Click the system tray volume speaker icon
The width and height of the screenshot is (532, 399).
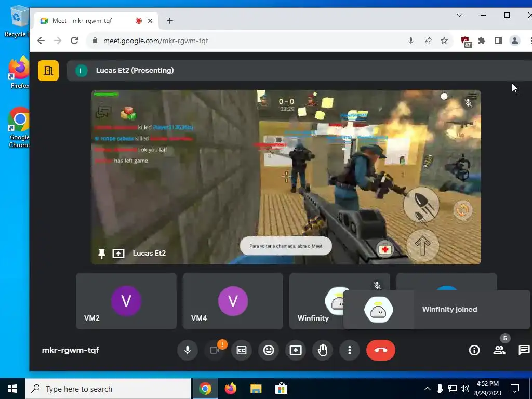pyautogui.click(x=465, y=389)
